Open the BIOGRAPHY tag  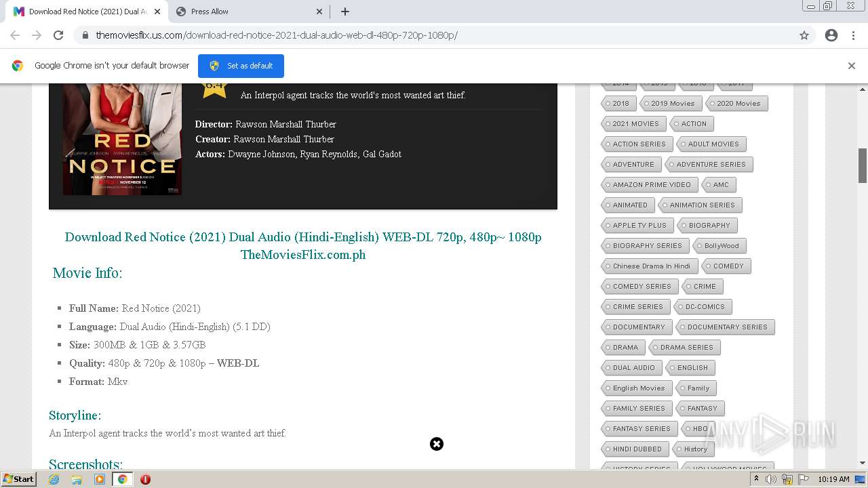pos(707,226)
